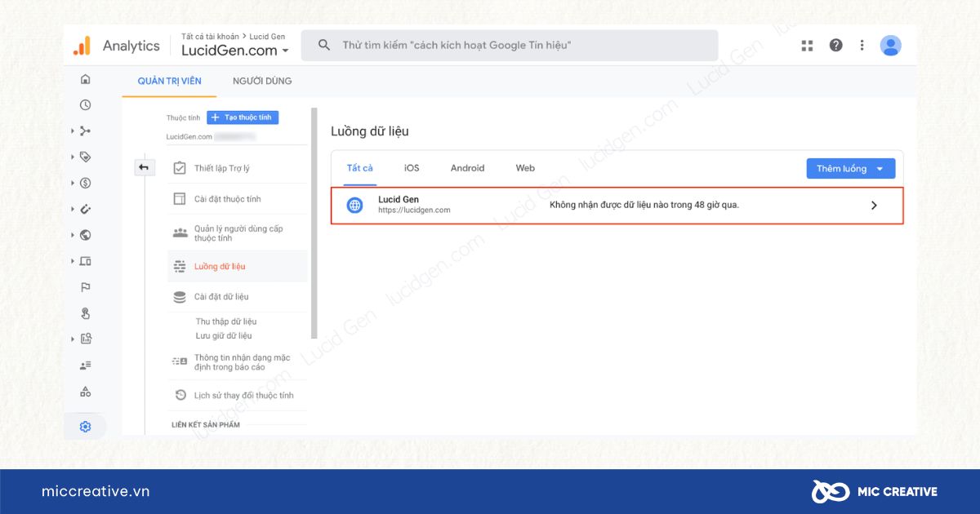Open the Acquisition branch icon in sidebar
980x514 pixels.
[x=85, y=131]
